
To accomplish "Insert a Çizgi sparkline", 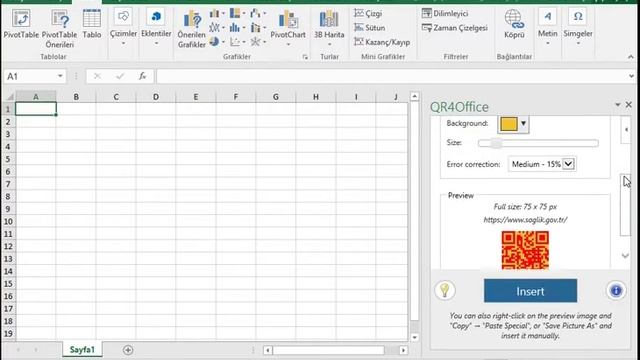I will (x=368, y=13).
